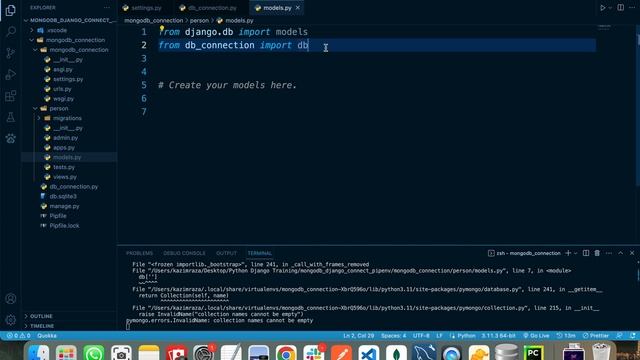Screen dimensions: 640x360
Task: Maximize the panel with chevron up
Action: click(620, 253)
